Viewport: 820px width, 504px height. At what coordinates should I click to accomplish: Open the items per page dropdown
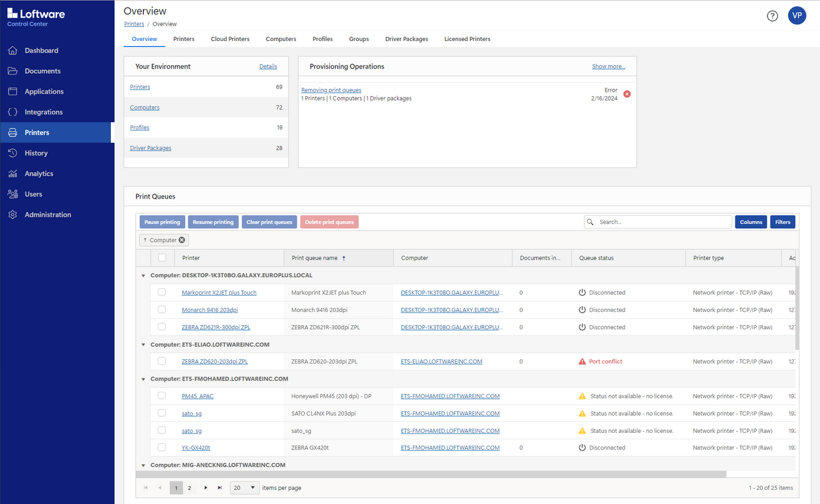point(244,487)
